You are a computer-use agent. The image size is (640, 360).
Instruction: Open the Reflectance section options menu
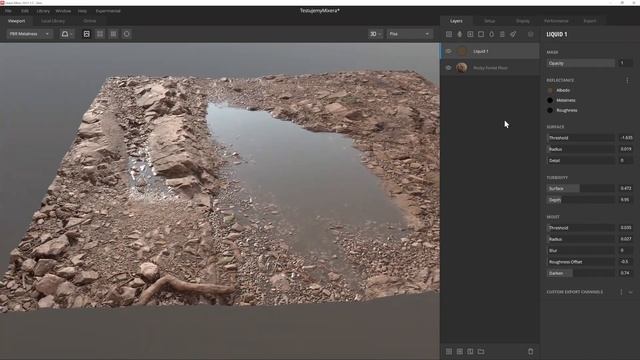click(x=627, y=80)
